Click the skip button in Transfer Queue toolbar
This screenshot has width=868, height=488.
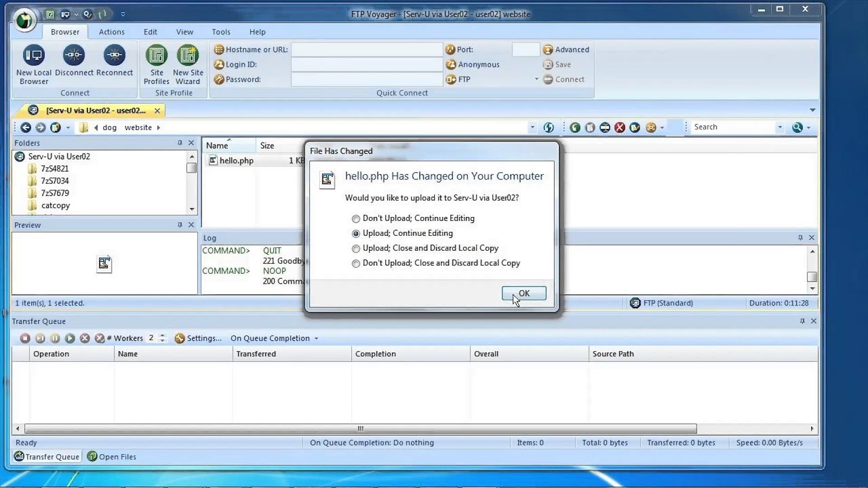pos(40,338)
